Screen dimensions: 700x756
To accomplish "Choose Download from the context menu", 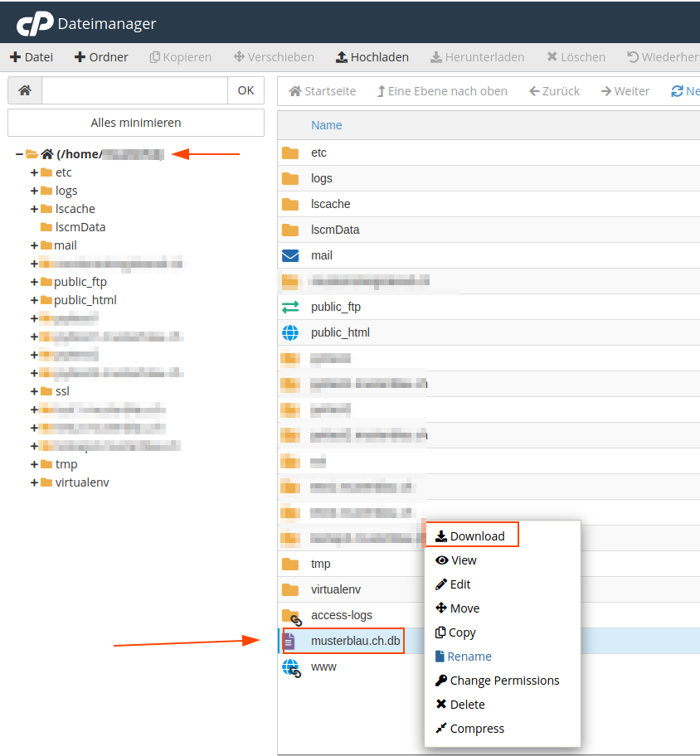I will 470,536.
